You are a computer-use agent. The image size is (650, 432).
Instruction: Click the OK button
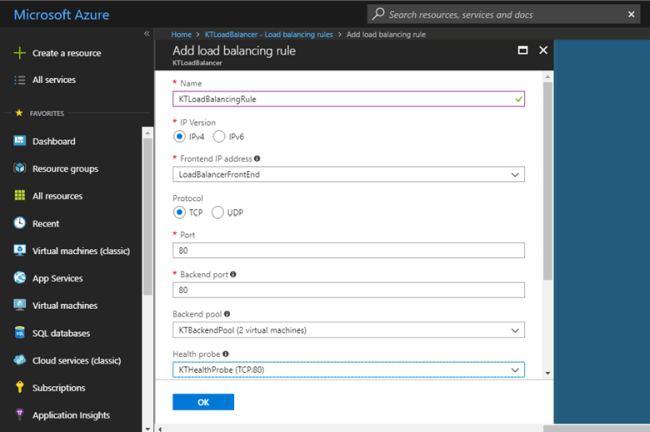203,402
